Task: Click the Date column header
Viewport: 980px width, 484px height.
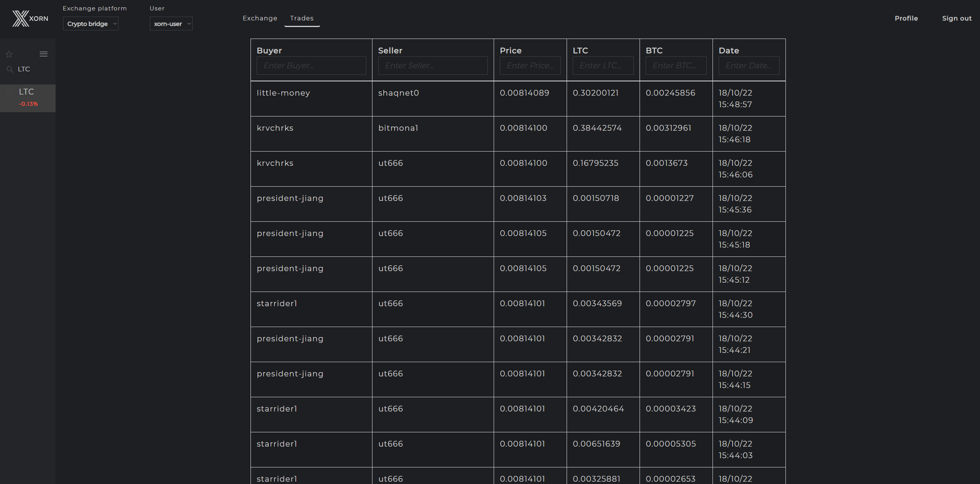Action: [729, 51]
